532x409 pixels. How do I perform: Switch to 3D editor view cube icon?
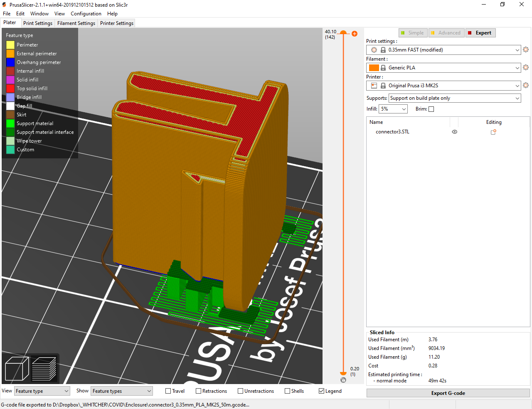pyautogui.click(x=16, y=369)
